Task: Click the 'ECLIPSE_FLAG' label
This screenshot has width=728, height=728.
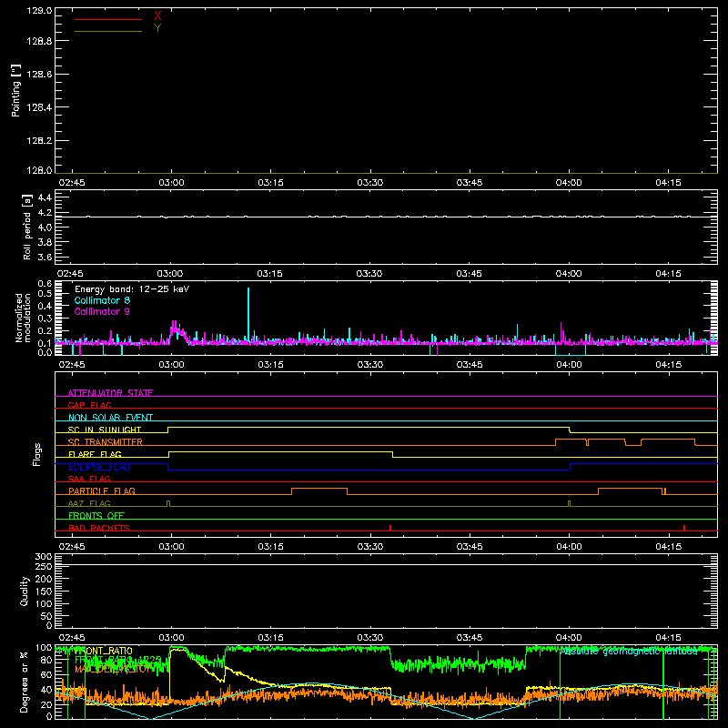Action: (99, 467)
